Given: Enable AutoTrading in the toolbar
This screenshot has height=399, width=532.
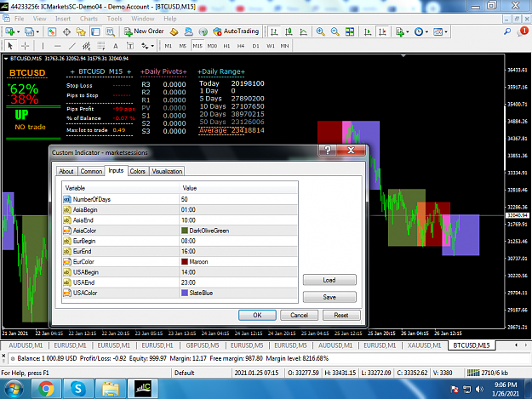Looking at the screenshot, I should click(236, 31).
